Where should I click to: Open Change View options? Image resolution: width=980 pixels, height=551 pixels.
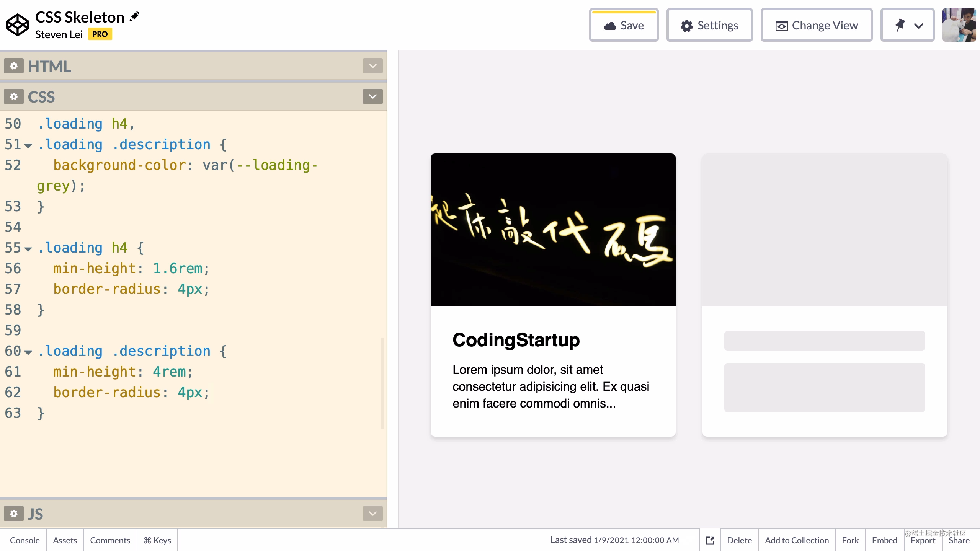click(816, 25)
